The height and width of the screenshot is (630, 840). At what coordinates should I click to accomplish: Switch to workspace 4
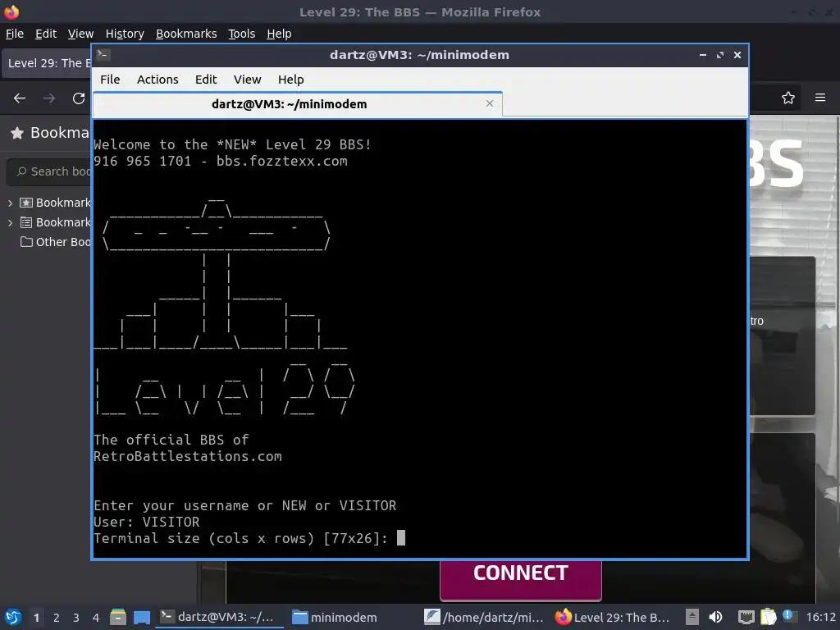click(x=96, y=618)
